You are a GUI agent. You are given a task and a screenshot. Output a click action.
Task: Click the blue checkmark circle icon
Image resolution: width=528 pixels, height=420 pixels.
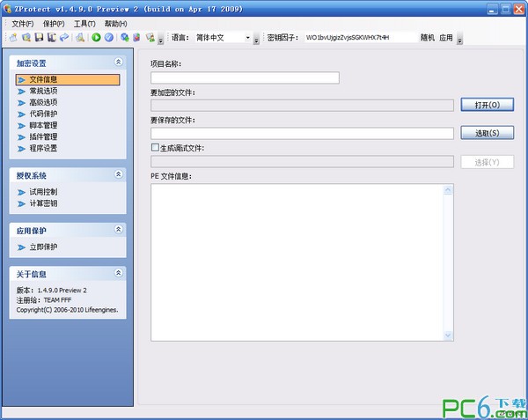[109, 37]
